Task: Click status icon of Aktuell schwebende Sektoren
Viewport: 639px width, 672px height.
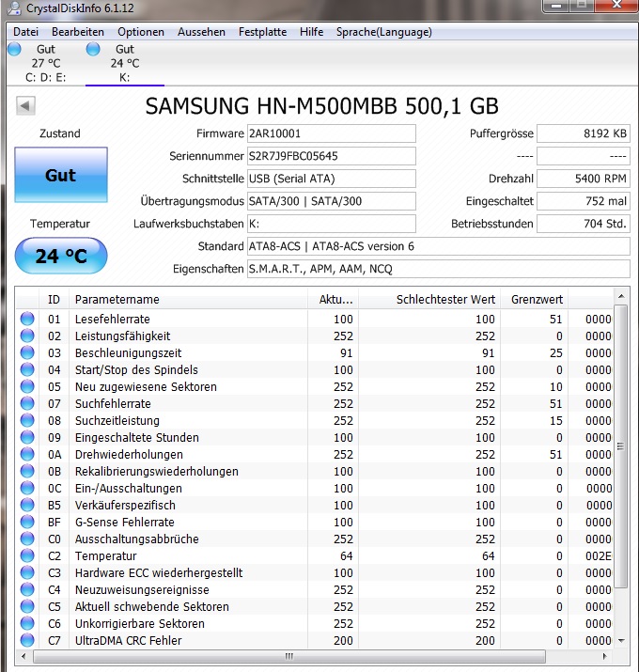Action: [x=27, y=606]
